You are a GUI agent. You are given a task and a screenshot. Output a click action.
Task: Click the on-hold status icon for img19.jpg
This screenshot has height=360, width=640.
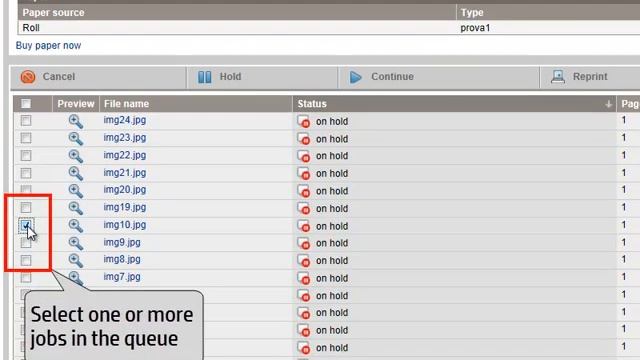point(303,208)
